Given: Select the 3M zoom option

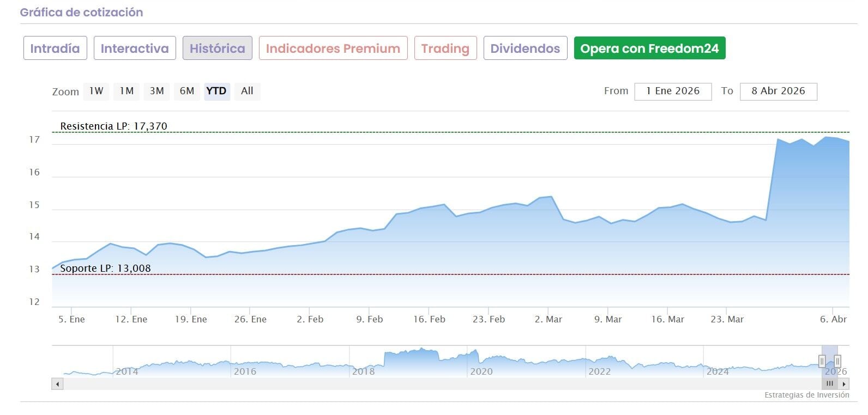Looking at the screenshot, I should tap(157, 91).
